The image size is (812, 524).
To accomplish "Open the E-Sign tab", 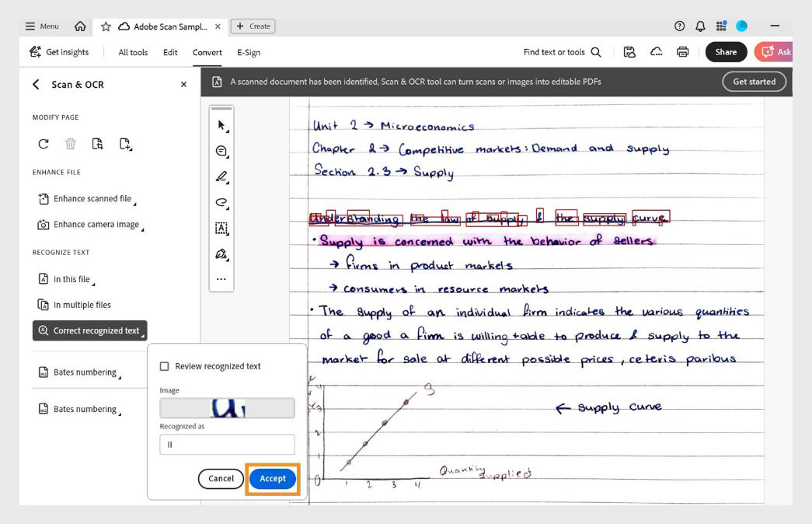I will pos(248,52).
